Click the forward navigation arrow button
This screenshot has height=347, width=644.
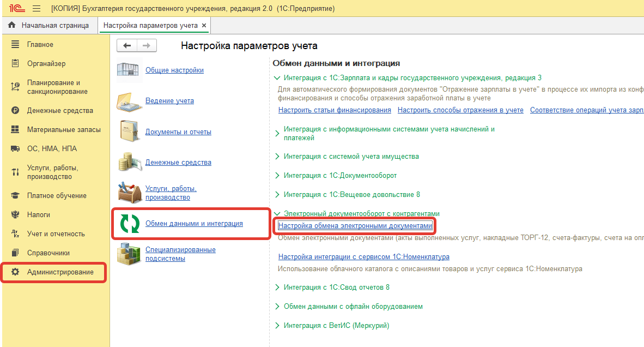tap(146, 46)
